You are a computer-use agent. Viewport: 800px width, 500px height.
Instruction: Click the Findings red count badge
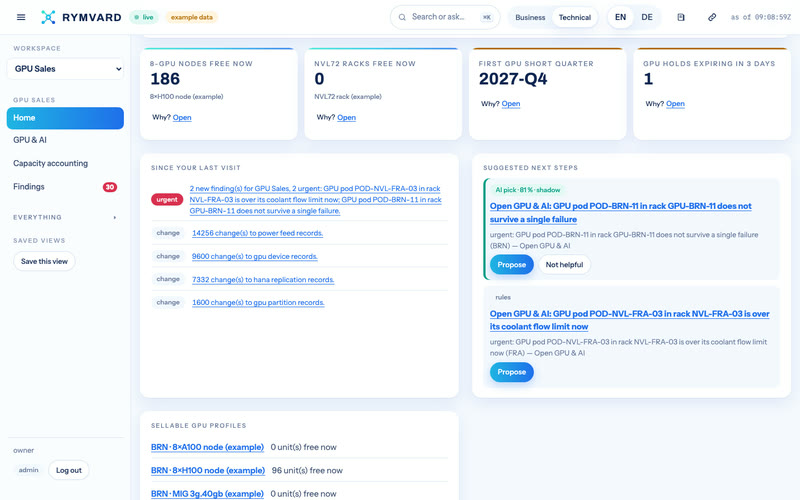[110, 187]
